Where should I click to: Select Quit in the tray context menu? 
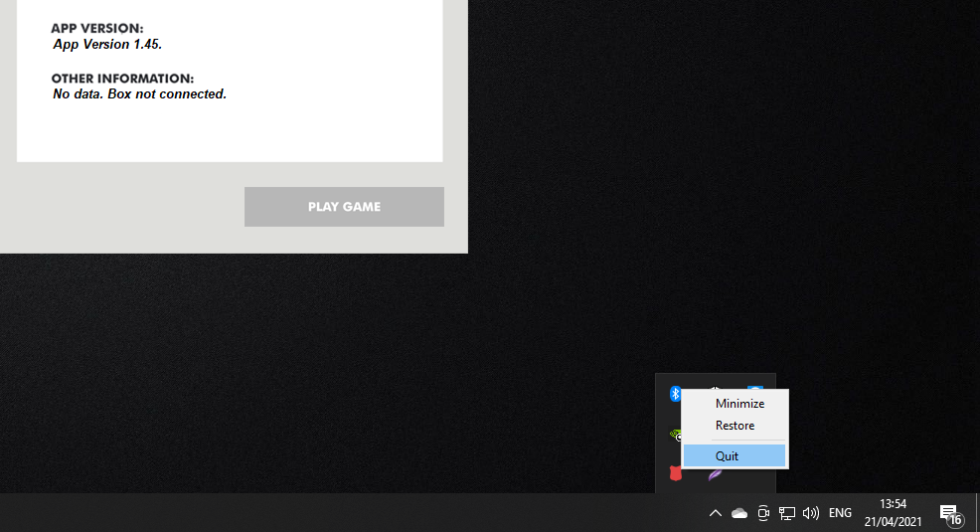tap(735, 455)
